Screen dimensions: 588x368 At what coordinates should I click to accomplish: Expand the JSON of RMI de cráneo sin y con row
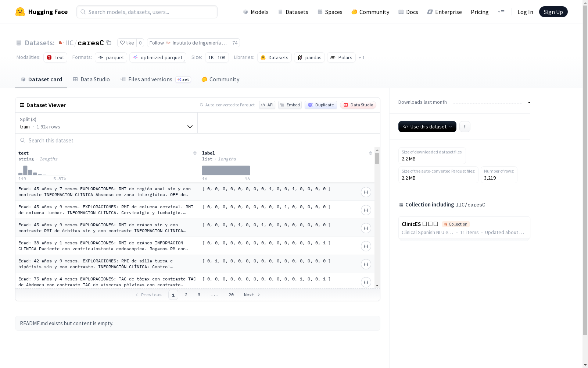tap(366, 228)
